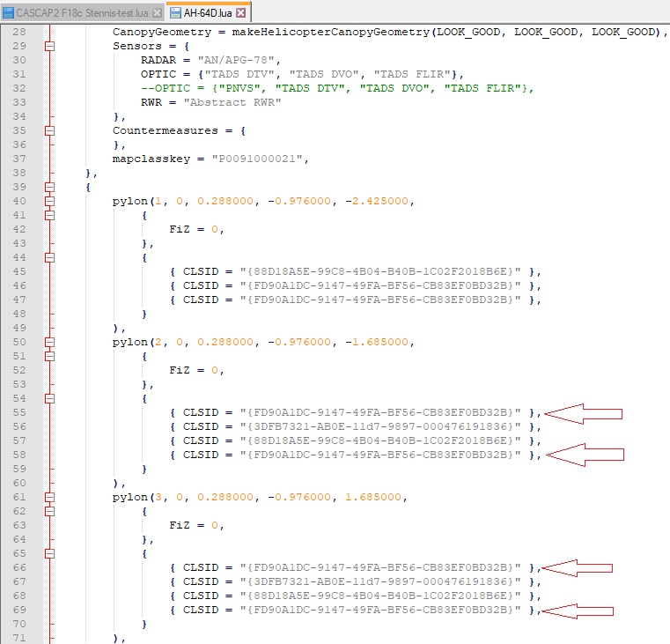The image size is (670, 644).
Task: Click the pylon(2, ...) call on line 50
Action: coord(263,342)
